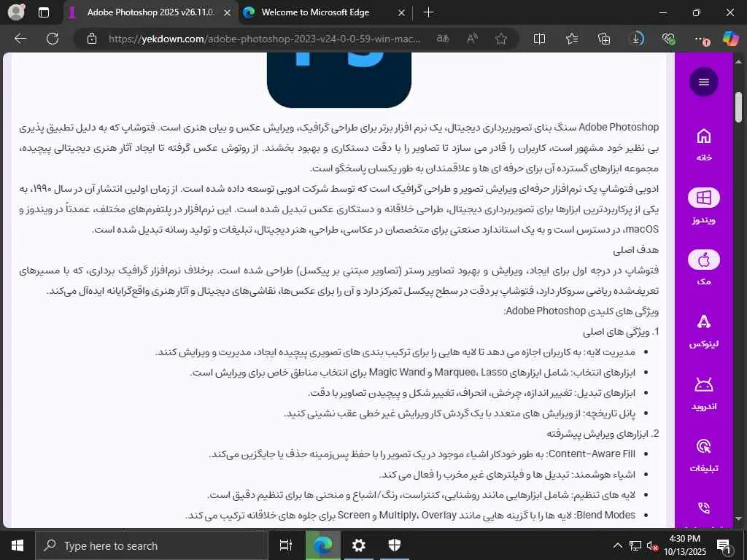This screenshot has height=560, width=747.
Task: Click the پانل تاریخچه bullet line
Action: coord(460,413)
